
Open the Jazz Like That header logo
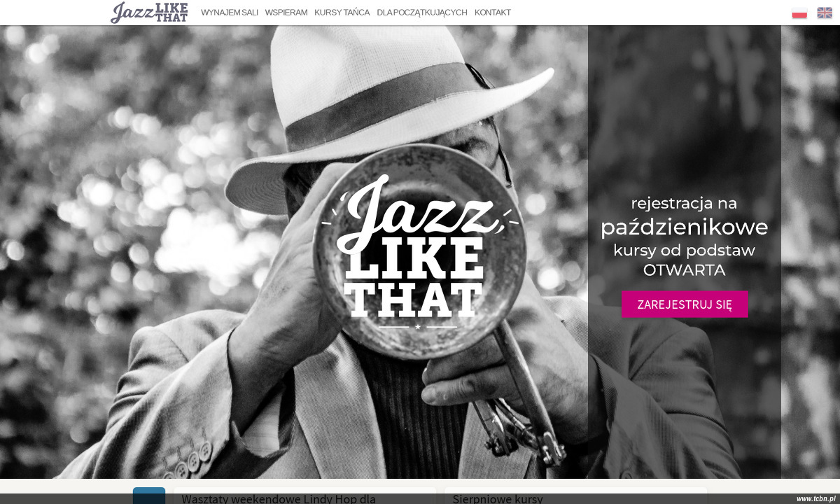(149, 13)
